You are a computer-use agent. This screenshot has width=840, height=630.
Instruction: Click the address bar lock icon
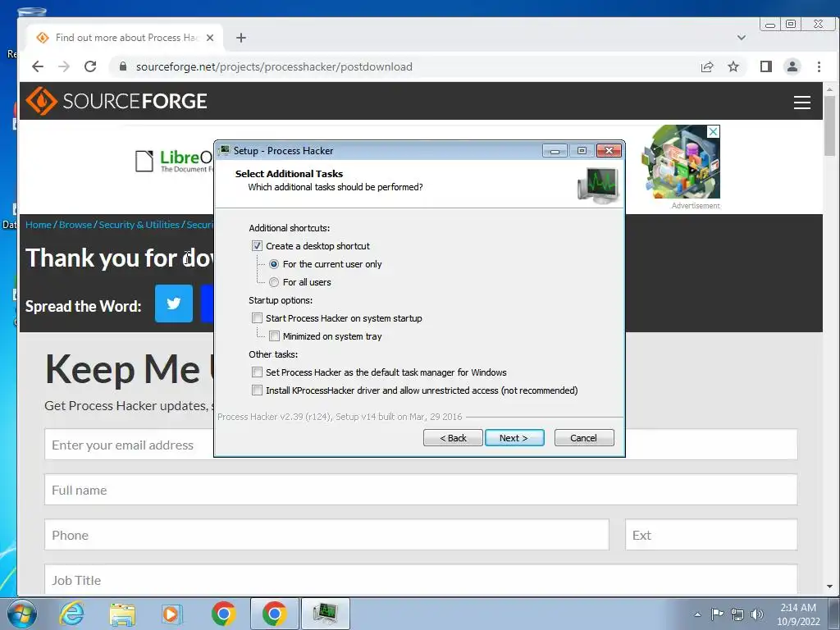[x=123, y=66]
